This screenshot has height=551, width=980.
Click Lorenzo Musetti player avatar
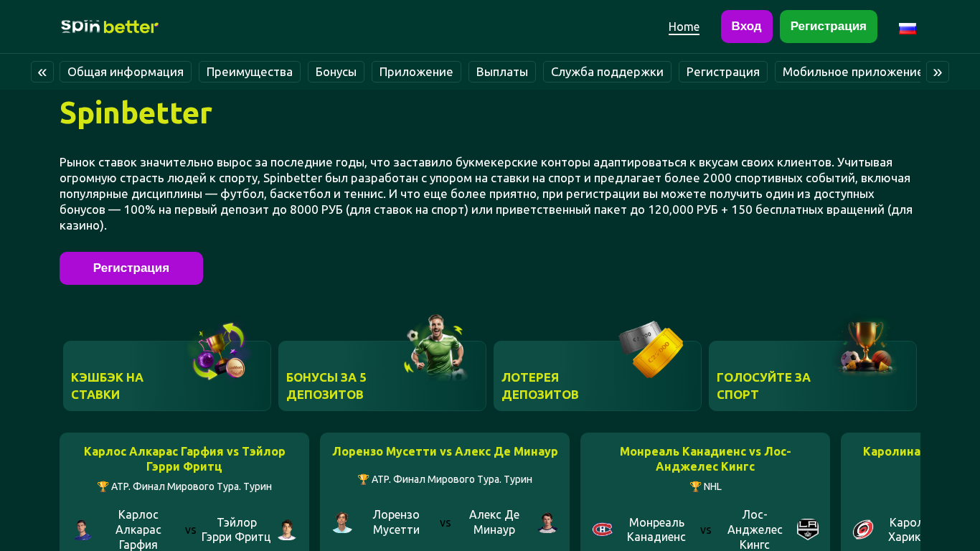click(342, 522)
